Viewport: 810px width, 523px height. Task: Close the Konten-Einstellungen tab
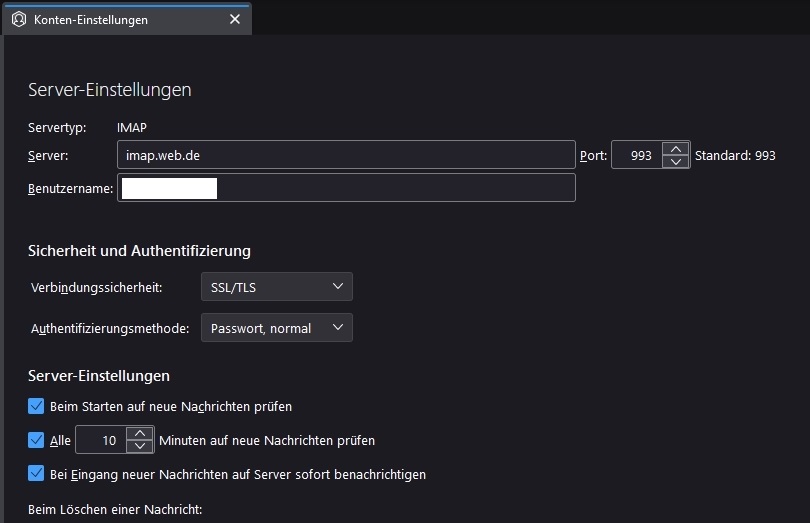click(235, 19)
